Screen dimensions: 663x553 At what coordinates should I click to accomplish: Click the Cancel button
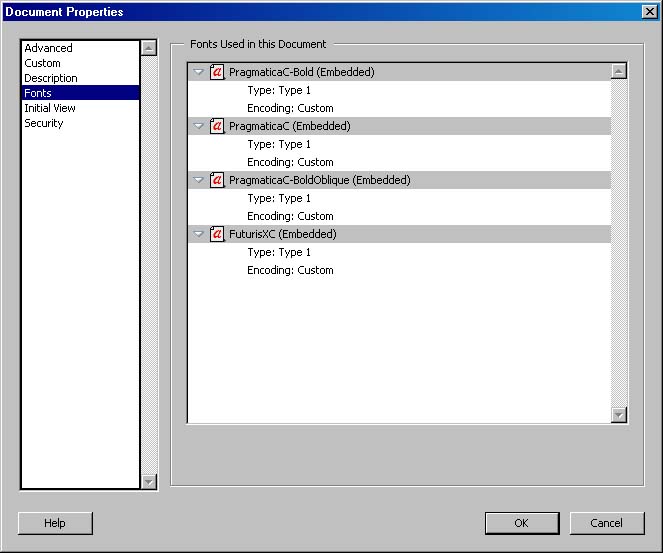coord(607,523)
